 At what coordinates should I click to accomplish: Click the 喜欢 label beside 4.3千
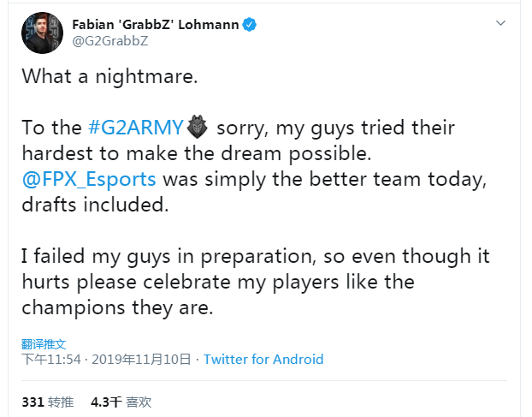[139, 402]
